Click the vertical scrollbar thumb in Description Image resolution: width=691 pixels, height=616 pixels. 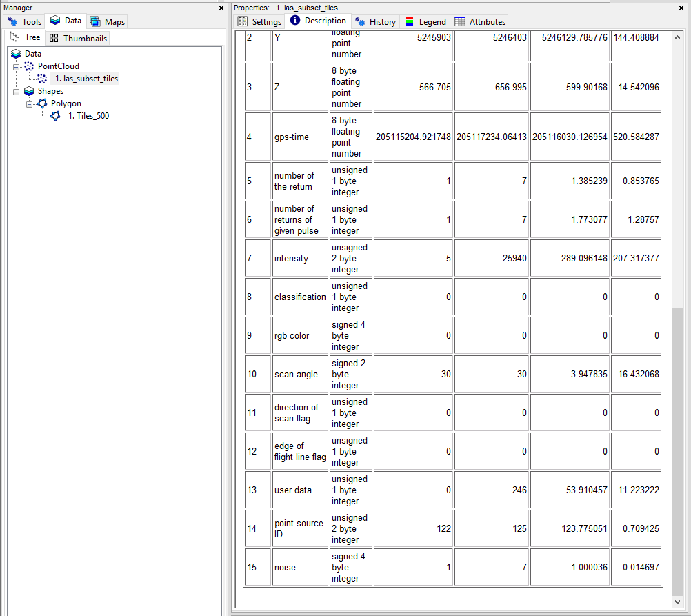[677, 452]
